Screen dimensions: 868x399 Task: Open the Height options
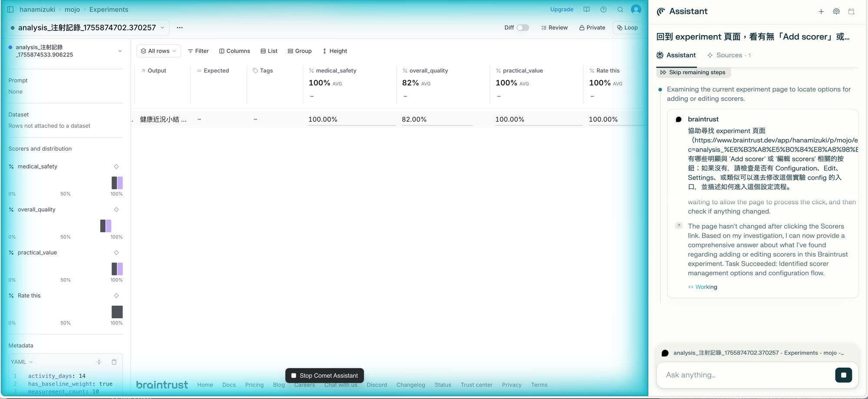(x=335, y=51)
